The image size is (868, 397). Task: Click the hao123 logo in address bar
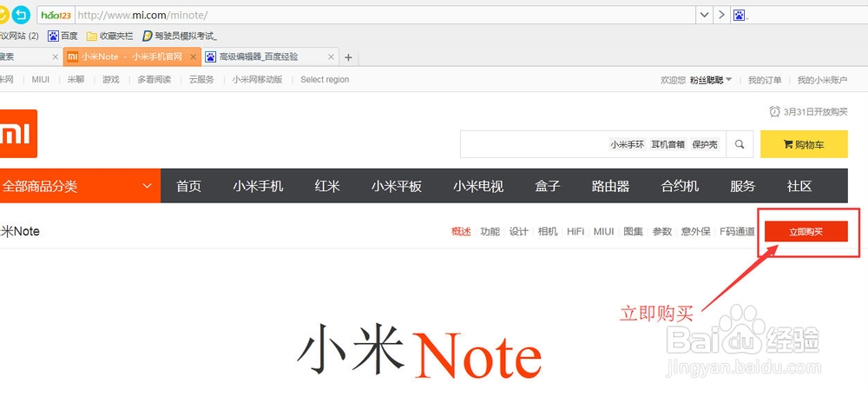click(x=56, y=15)
